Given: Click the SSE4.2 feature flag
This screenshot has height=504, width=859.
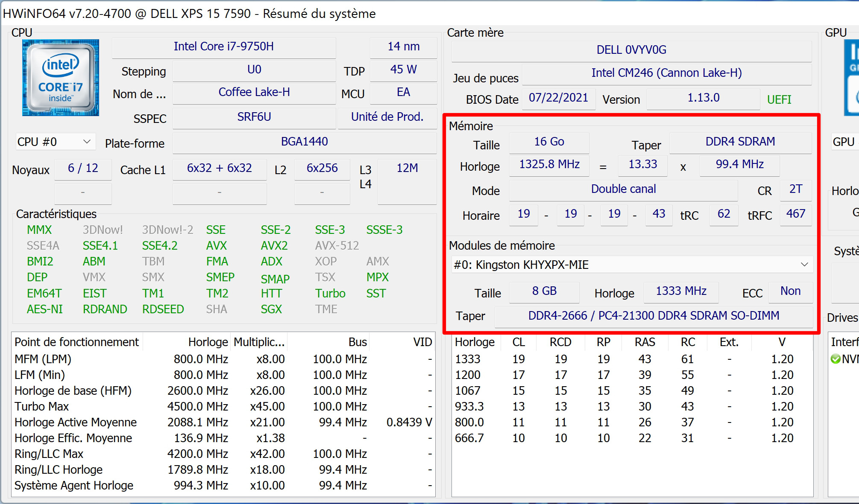Looking at the screenshot, I should [x=160, y=246].
